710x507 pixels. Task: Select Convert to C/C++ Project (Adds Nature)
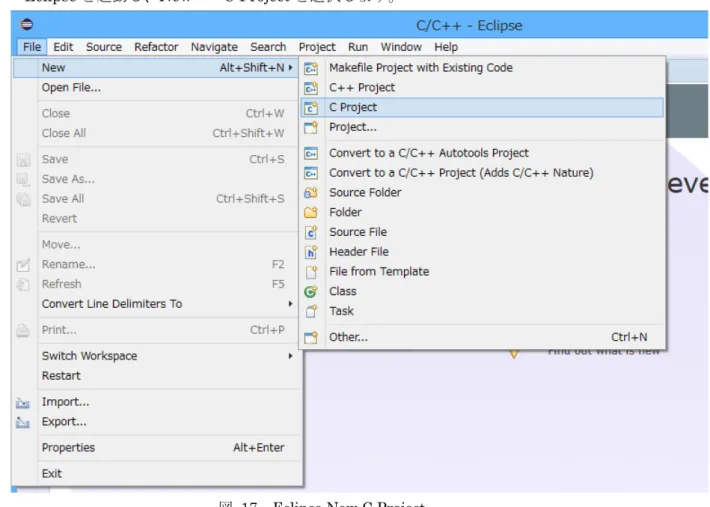[x=482, y=173]
